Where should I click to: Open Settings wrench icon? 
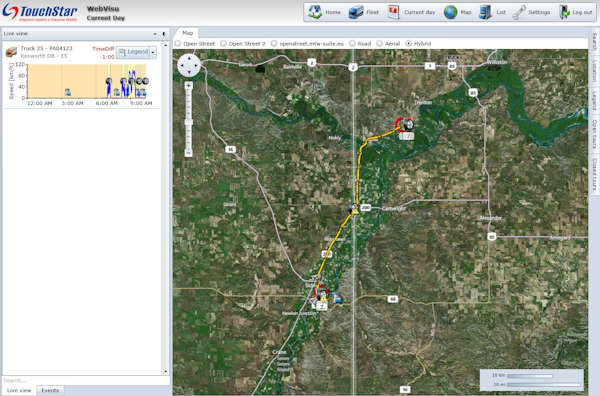[519, 12]
